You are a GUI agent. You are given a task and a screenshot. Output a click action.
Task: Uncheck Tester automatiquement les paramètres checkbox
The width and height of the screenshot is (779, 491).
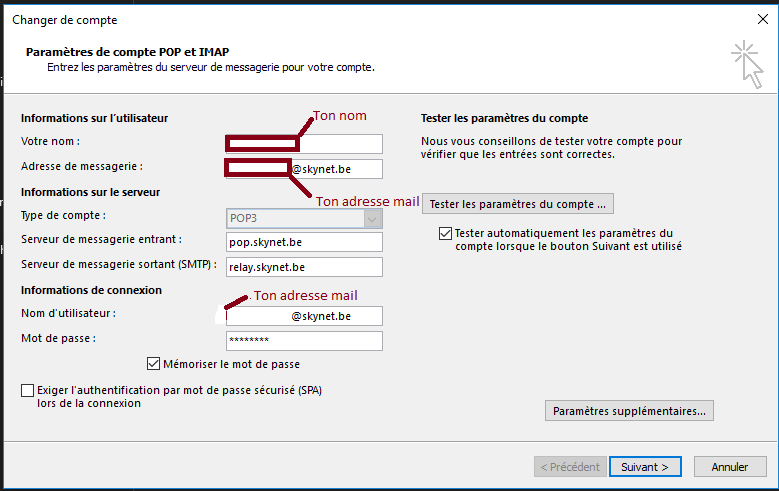click(x=445, y=233)
